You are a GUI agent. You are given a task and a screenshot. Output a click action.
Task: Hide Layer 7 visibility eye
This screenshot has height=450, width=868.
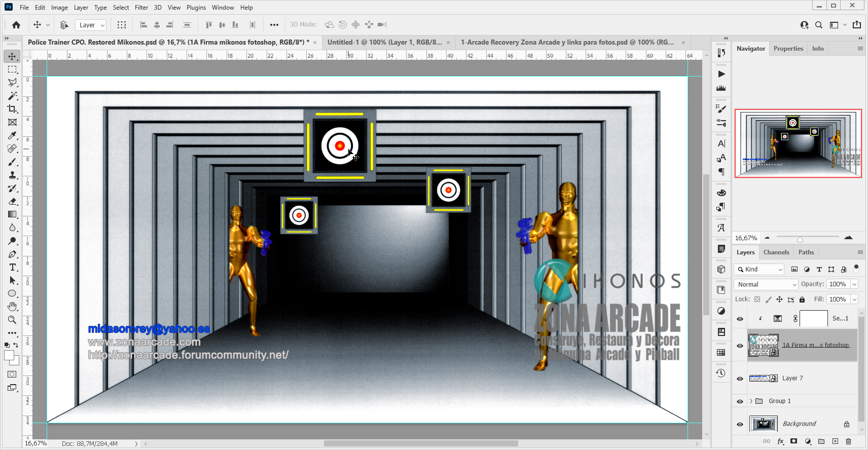coord(740,379)
